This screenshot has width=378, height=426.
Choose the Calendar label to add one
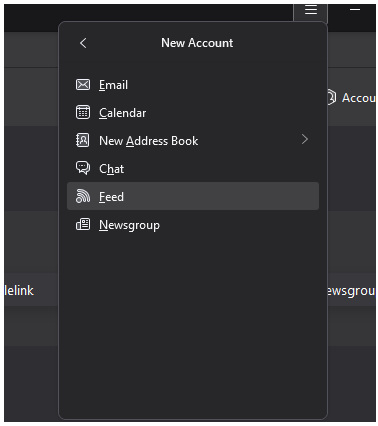coord(123,113)
